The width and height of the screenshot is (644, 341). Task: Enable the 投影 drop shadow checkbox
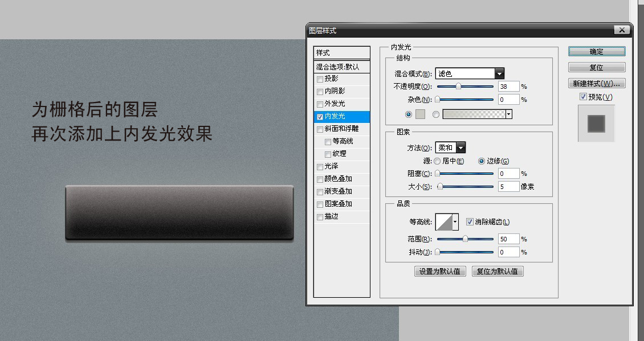[x=320, y=79]
